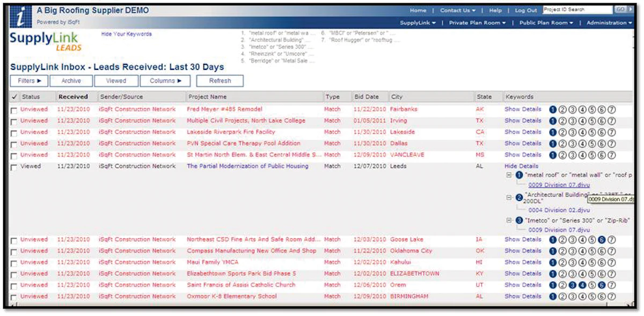
Task: Click the Refresh button
Action: [x=220, y=81]
